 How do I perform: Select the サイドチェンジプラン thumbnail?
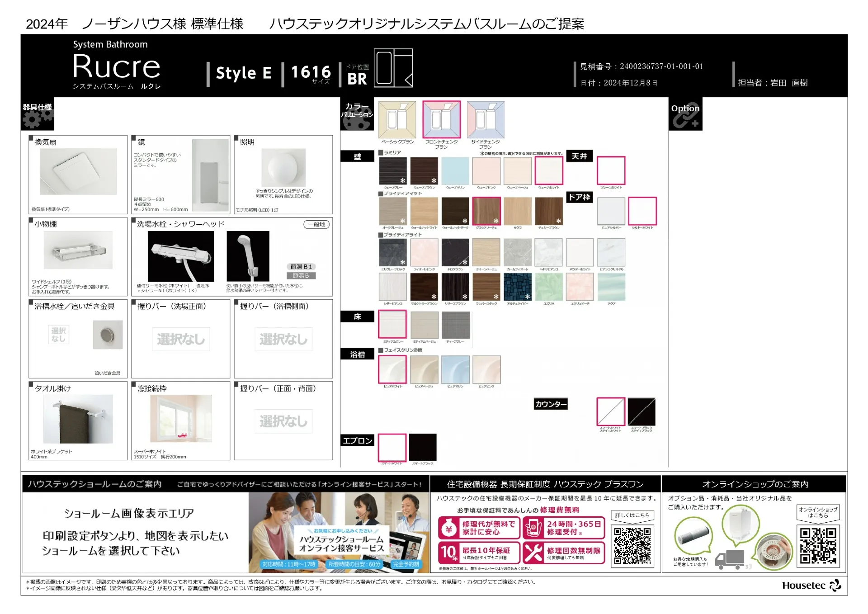(486, 120)
